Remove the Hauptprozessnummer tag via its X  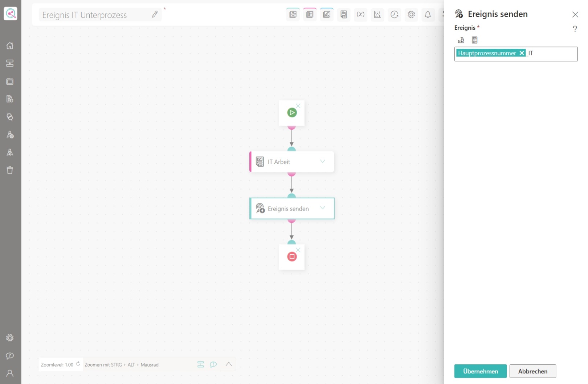(x=522, y=53)
